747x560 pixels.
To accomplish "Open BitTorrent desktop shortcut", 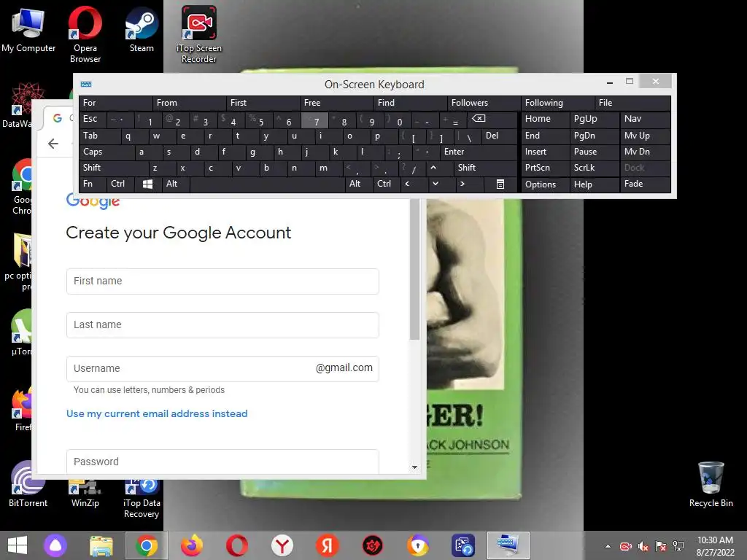I will pyautogui.click(x=28, y=484).
